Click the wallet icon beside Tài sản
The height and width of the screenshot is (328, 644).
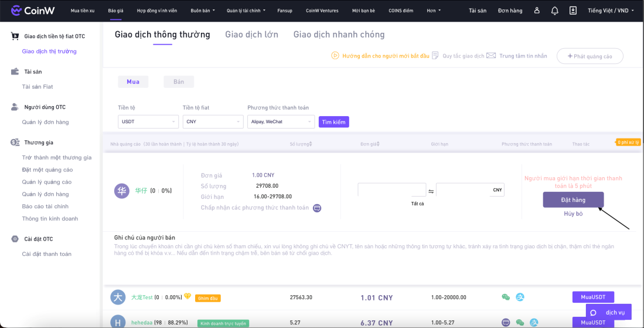(15, 72)
